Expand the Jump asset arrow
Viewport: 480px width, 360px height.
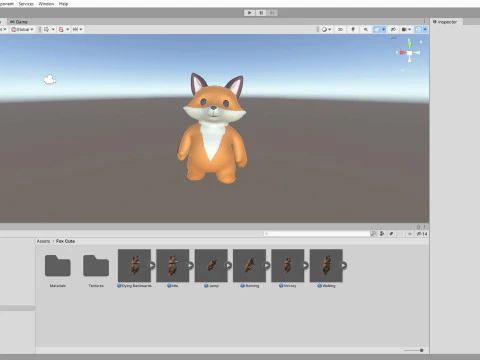pyautogui.click(x=229, y=265)
